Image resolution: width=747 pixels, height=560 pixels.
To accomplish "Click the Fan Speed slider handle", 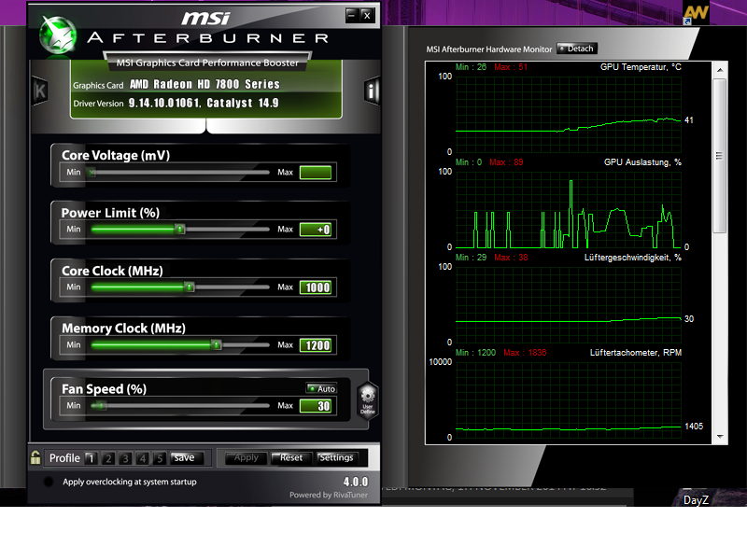I will tap(100, 406).
